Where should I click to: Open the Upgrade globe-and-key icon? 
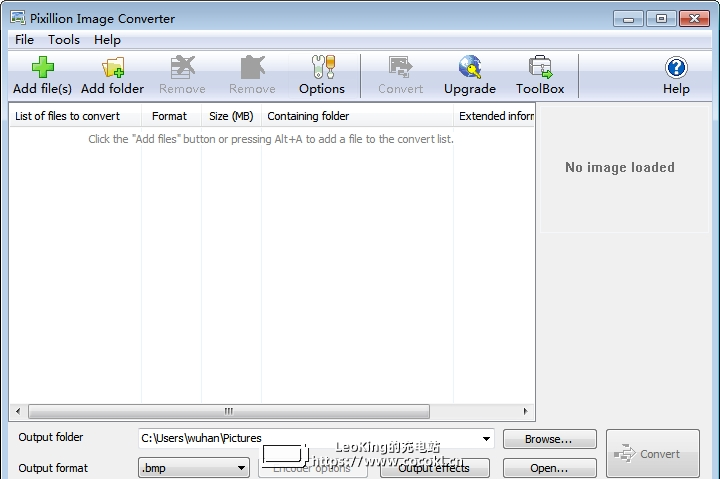point(470,68)
